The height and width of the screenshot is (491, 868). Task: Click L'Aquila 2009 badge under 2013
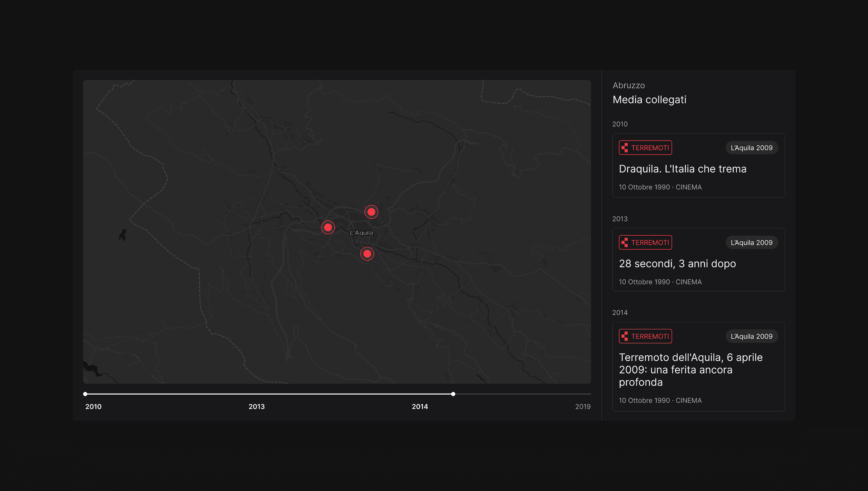coord(751,242)
